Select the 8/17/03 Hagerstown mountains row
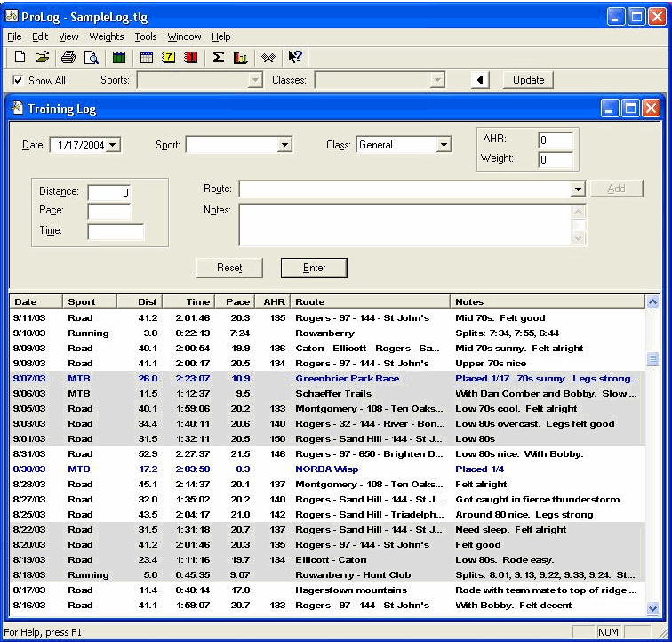The image size is (672, 642). [327, 590]
